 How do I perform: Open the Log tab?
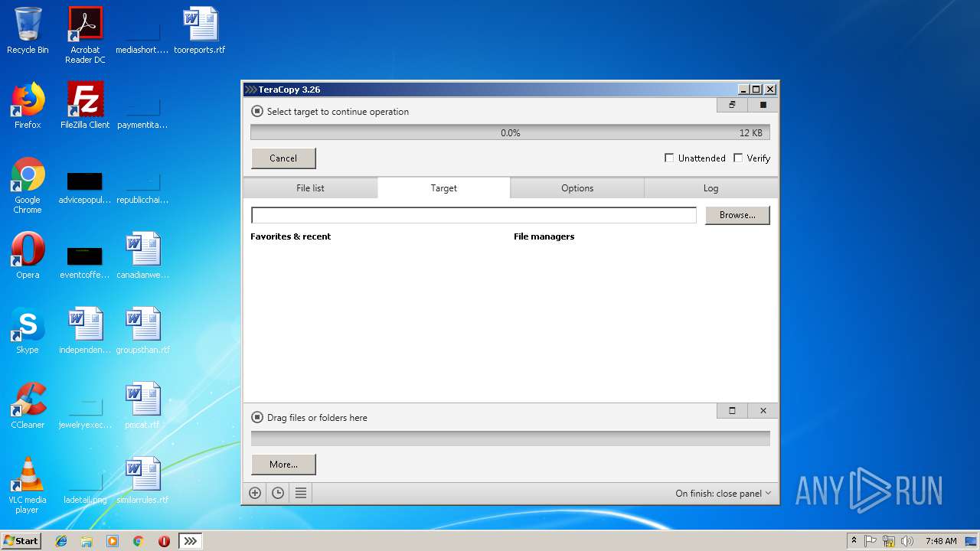pyautogui.click(x=711, y=188)
